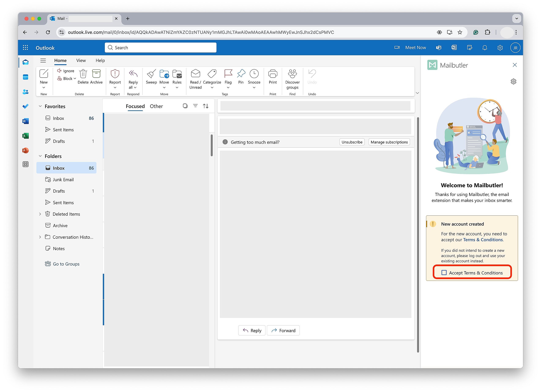Image resolution: width=541 pixels, height=392 pixels.
Task: Ignore the conversation in ribbon
Action: pyautogui.click(x=66, y=71)
